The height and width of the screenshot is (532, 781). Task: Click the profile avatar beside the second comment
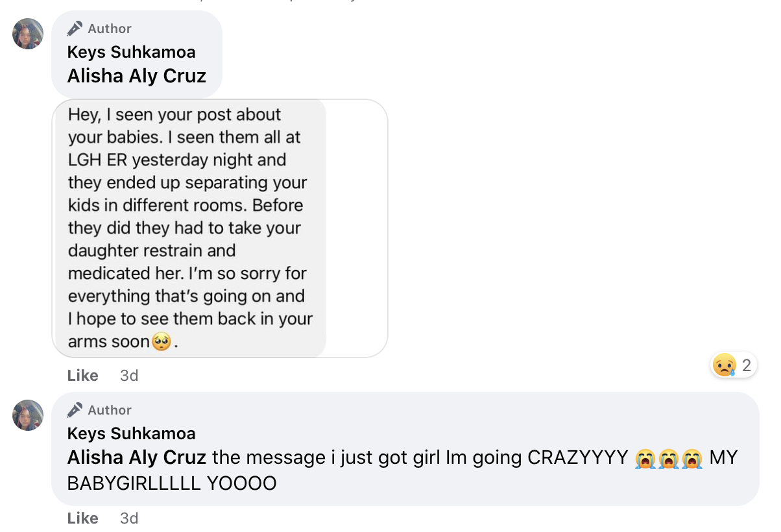pyautogui.click(x=28, y=415)
